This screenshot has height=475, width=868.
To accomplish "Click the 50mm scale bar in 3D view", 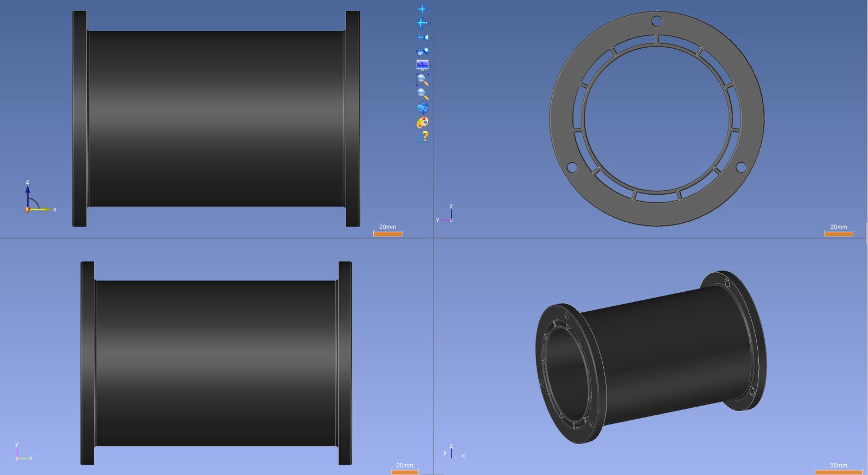I will click(x=838, y=472).
